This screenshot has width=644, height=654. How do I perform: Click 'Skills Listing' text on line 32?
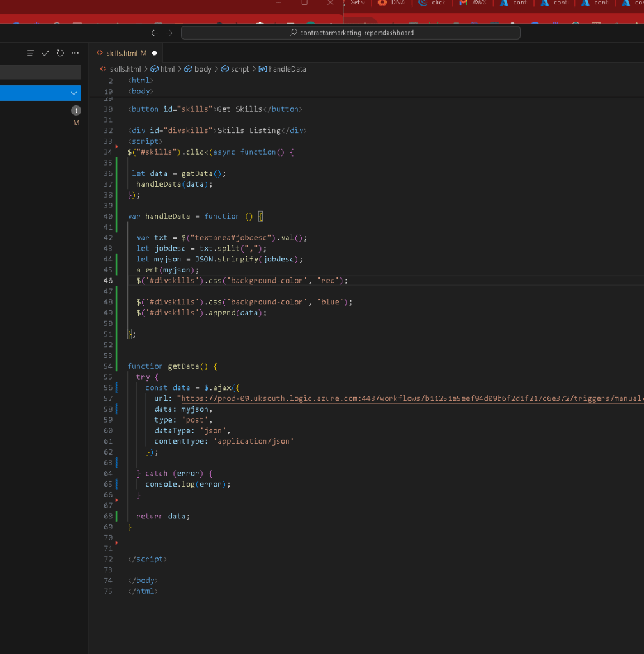coord(249,130)
